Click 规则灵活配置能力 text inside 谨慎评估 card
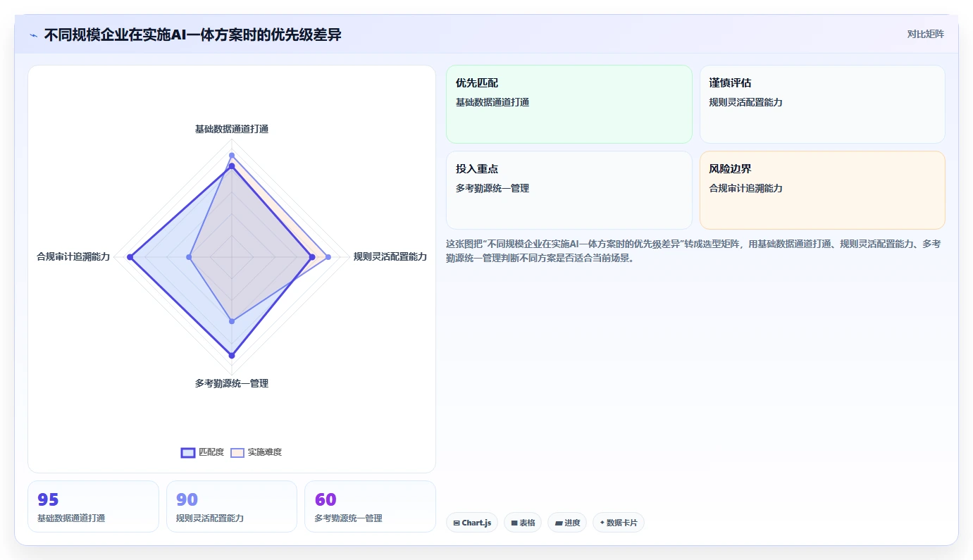 [x=745, y=102]
